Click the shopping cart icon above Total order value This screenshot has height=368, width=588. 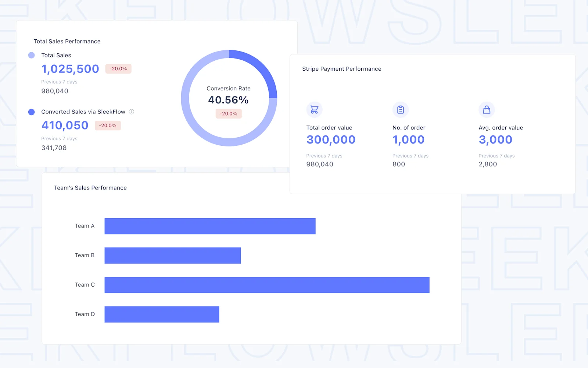click(314, 109)
